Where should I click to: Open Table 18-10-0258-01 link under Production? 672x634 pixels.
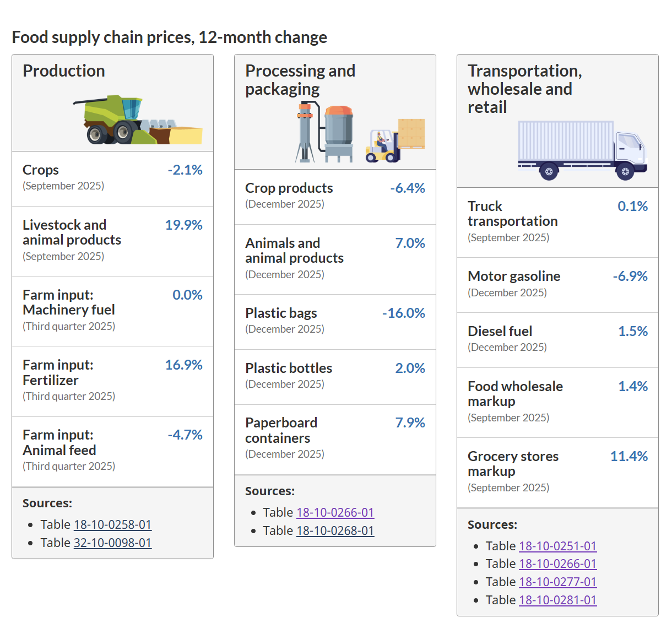(112, 524)
